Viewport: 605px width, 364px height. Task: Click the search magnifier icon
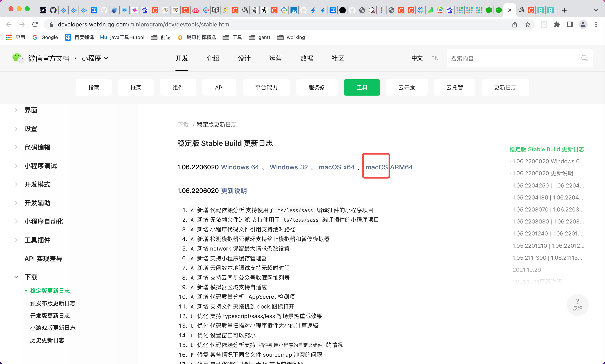pos(584,58)
